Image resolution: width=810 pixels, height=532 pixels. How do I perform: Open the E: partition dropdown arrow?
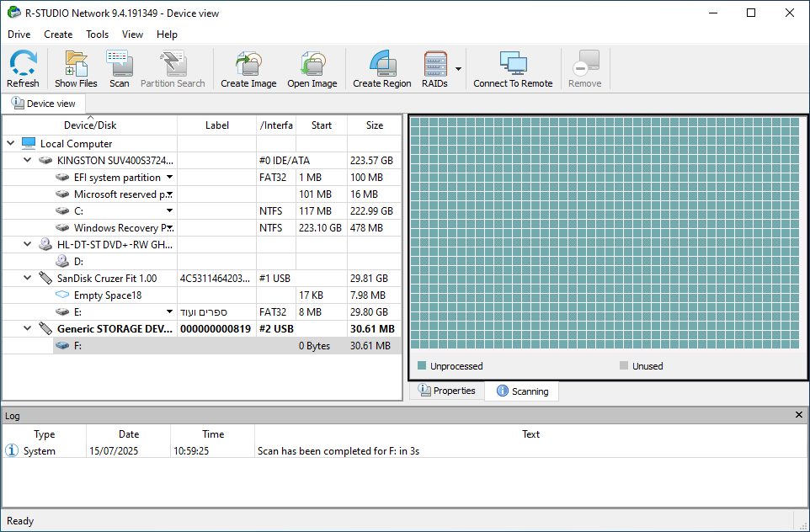click(169, 312)
